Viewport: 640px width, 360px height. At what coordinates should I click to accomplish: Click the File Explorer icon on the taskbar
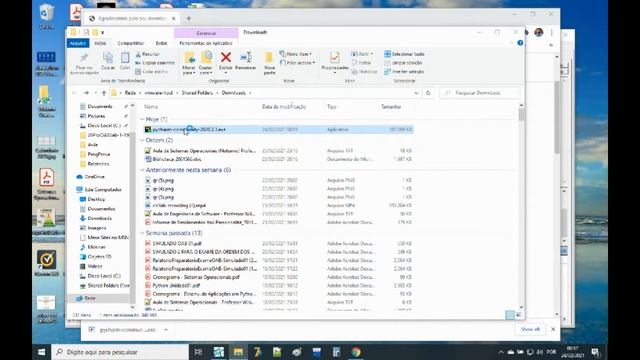coord(238,352)
